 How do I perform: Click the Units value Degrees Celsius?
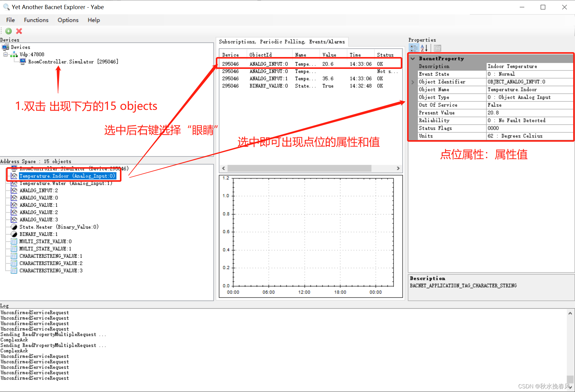pyautogui.click(x=529, y=136)
